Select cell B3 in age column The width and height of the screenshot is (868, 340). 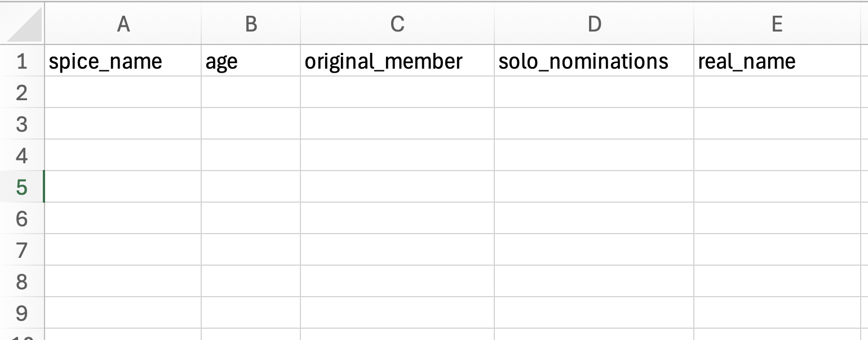pyautogui.click(x=251, y=124)
